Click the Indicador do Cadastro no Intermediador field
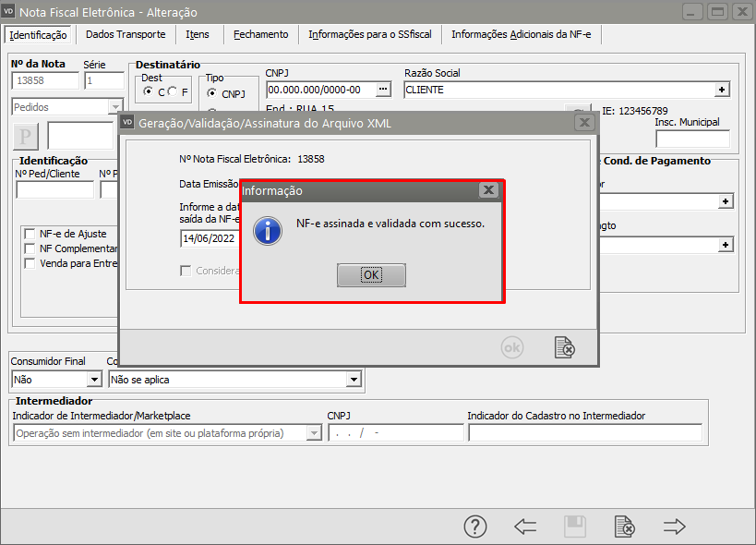The image size is (756, 545). (584, 432)
